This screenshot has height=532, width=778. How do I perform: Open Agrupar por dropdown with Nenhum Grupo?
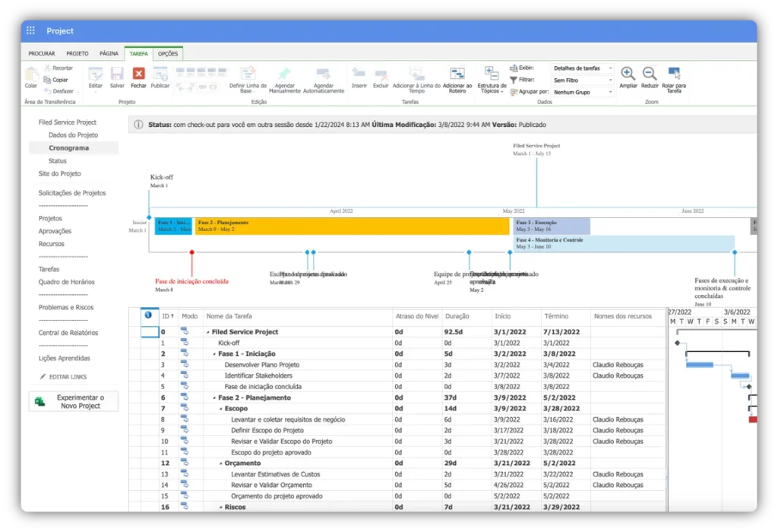point(582,92)
